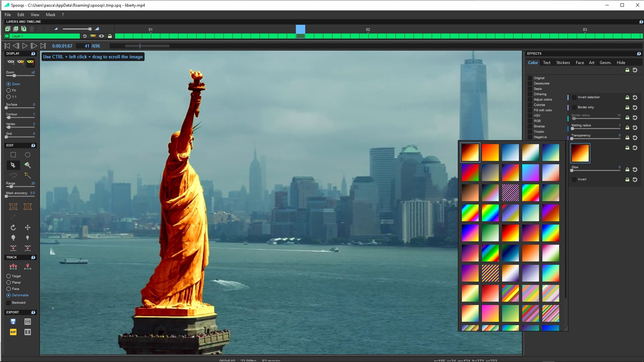Select the ellipse mask shape tool

[x=28, y=155]
